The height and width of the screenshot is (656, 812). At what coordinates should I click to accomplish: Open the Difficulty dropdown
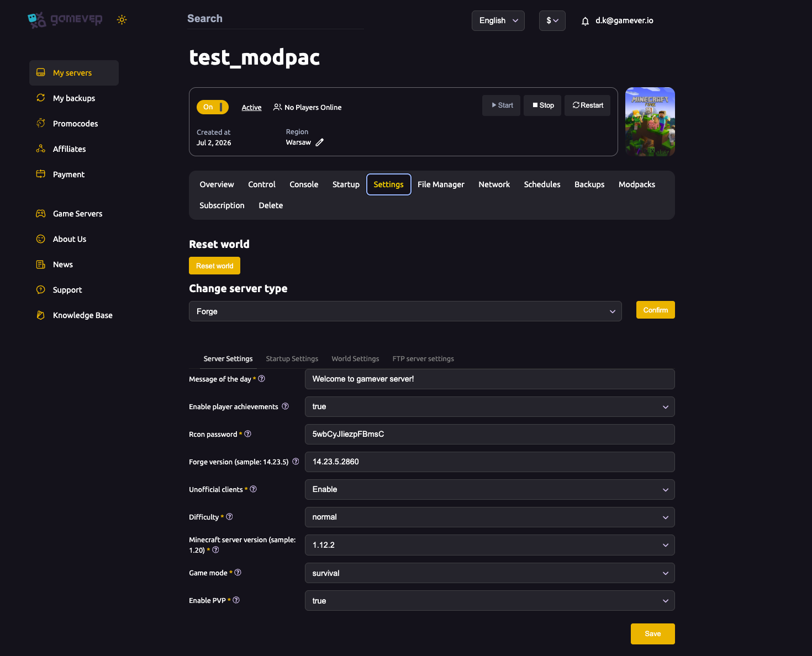[490, 517]
